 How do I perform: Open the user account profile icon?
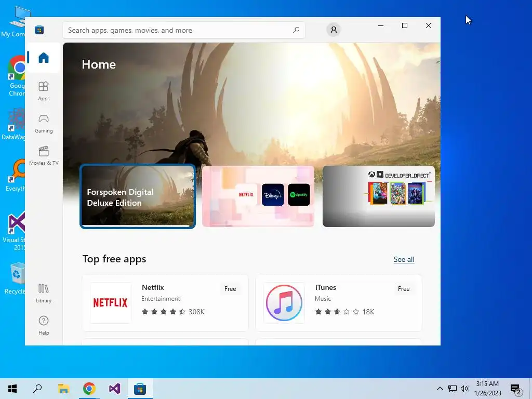point(334,30)
